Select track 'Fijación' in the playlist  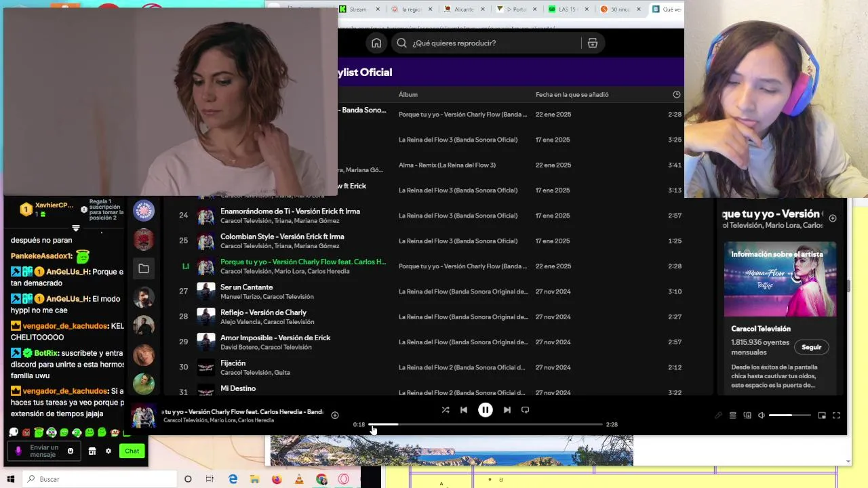(x=233, y=363)
